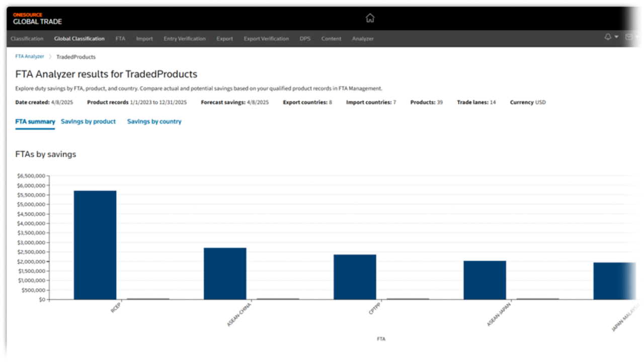The width and height of the screenshot is (644, 362).
Task: Open the Savings by country tab
Action: pos(154,121)
